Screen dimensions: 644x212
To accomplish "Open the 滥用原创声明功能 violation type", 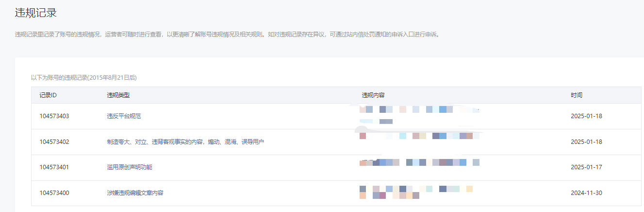I will pyautogui.click(x=130, y=167).
